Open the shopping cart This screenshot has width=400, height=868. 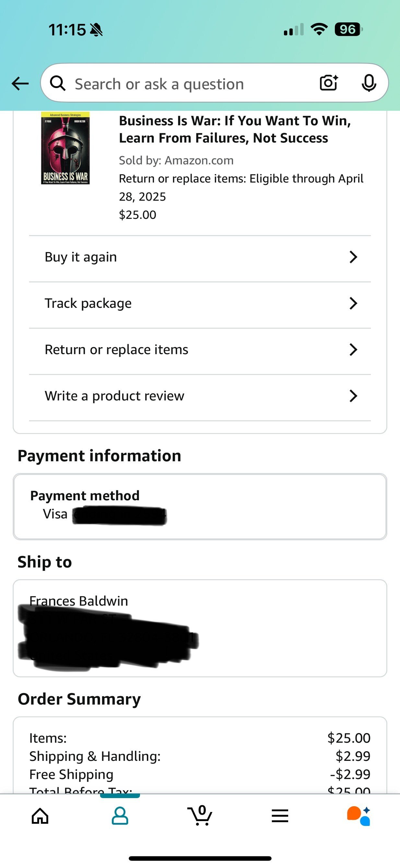coord(200,816)
